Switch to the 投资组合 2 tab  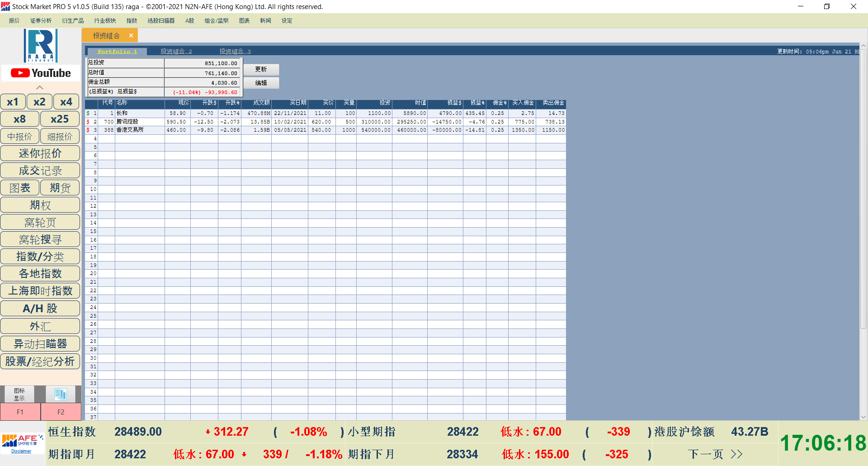coord(176,52)
